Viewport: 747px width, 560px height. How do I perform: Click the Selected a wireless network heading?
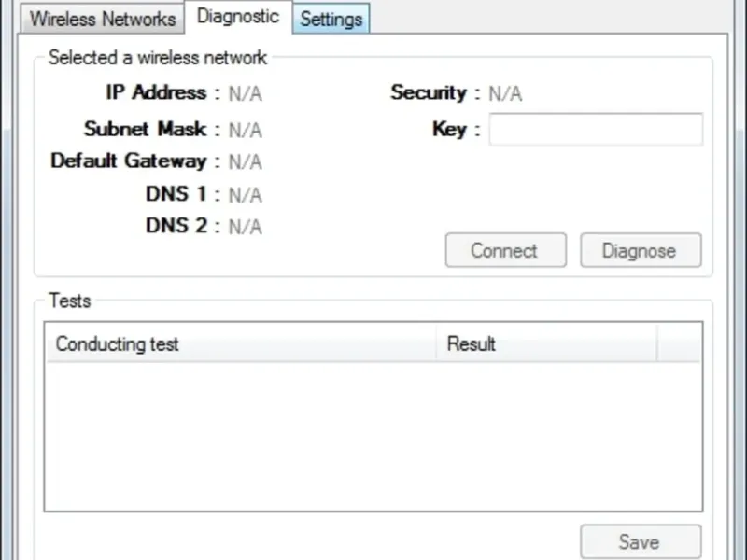click(x=158, y=58)
